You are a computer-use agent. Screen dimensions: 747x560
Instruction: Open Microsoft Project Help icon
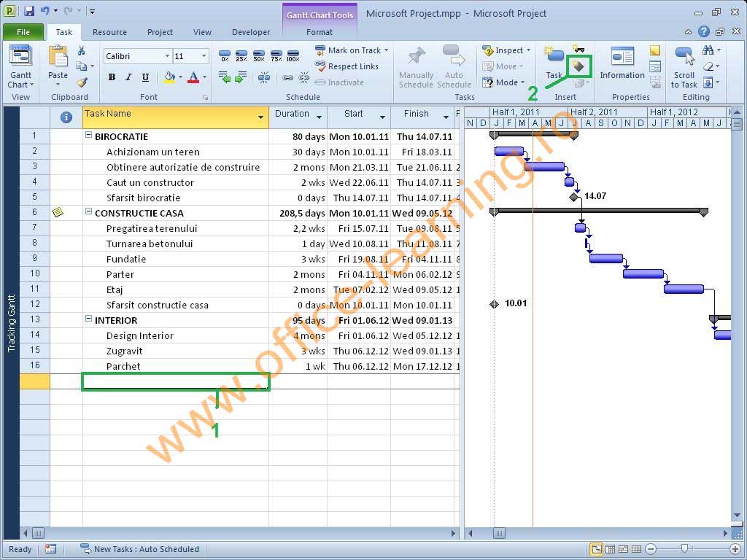pos(704,31)
